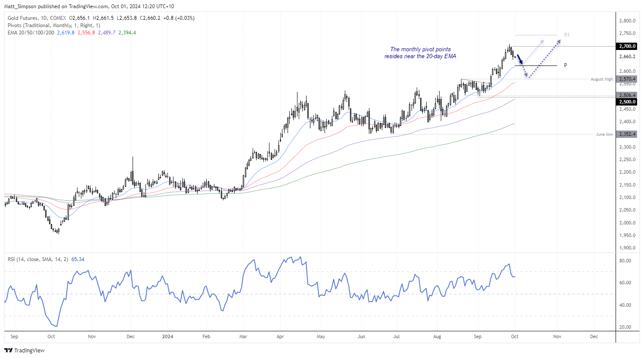Viewport: 644px width, 358px height.
Task: Click the 2,570.4 August high price tag
Action: pyautogui.click(x=627, y=79)
